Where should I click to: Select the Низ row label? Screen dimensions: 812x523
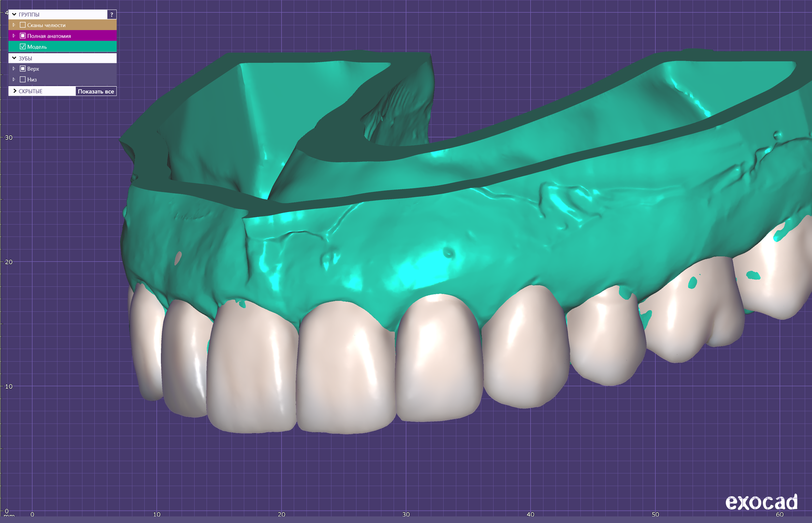32,79
